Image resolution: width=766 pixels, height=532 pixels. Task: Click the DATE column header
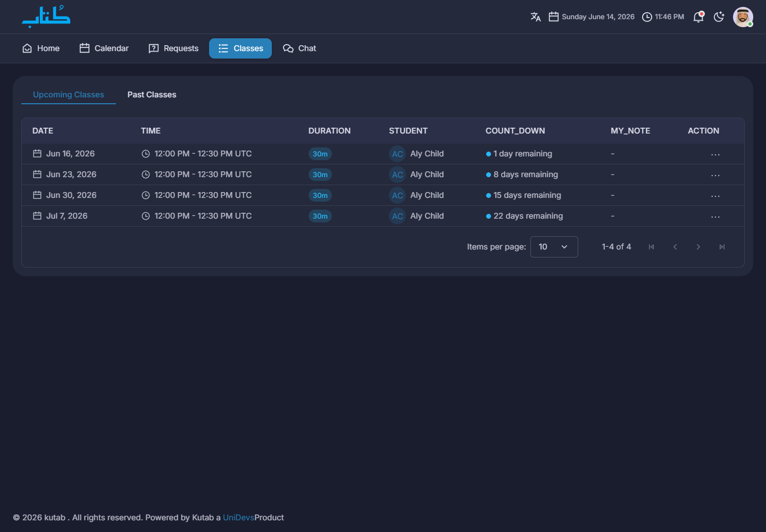click(x=43, y=131)
